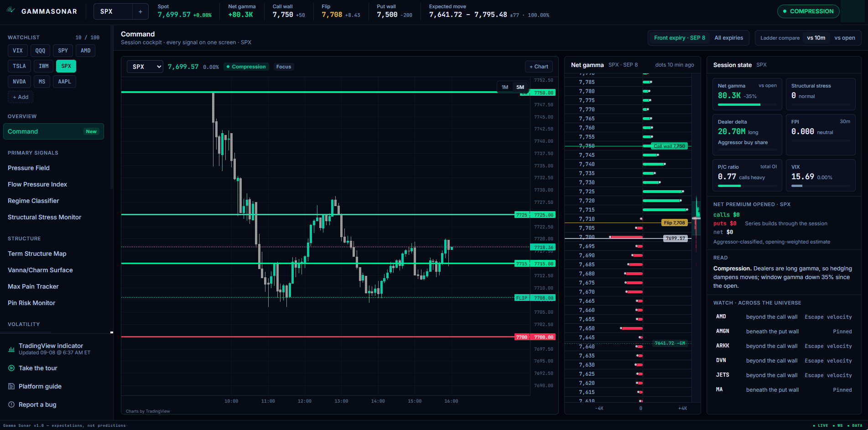Select the 5M timeframe toggle
868x430 pixels.
pos(520,87)
